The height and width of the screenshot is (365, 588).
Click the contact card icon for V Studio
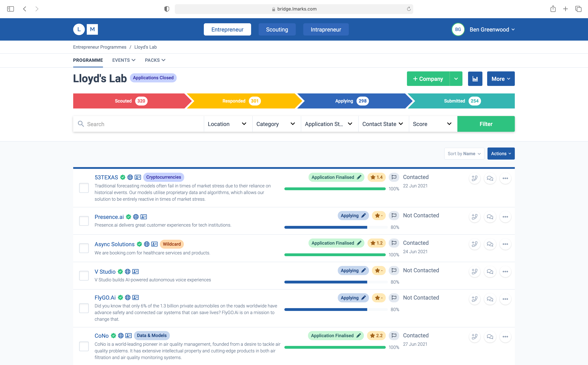coord(136,272)
